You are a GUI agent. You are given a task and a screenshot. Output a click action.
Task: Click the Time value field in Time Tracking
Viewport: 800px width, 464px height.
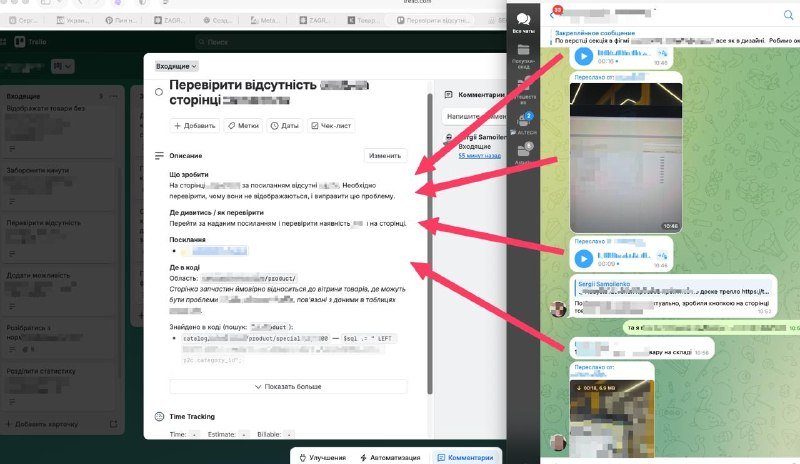point(194,434)
